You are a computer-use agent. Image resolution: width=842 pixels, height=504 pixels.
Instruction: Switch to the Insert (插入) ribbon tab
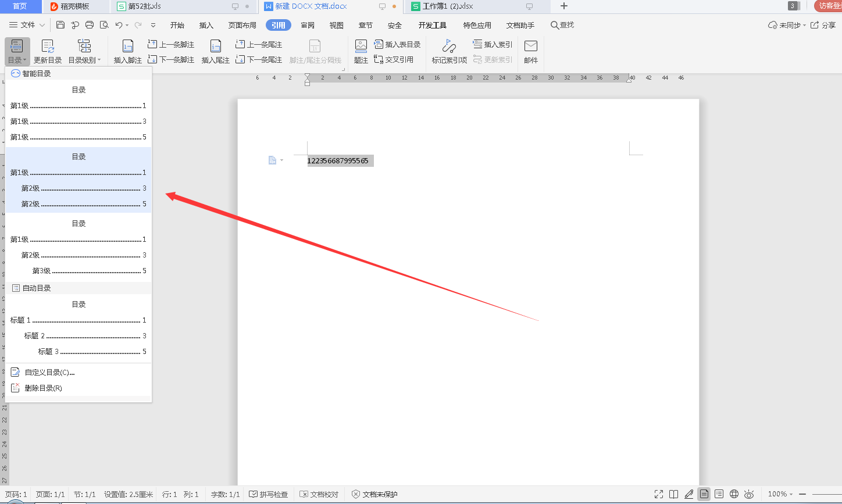206,25
